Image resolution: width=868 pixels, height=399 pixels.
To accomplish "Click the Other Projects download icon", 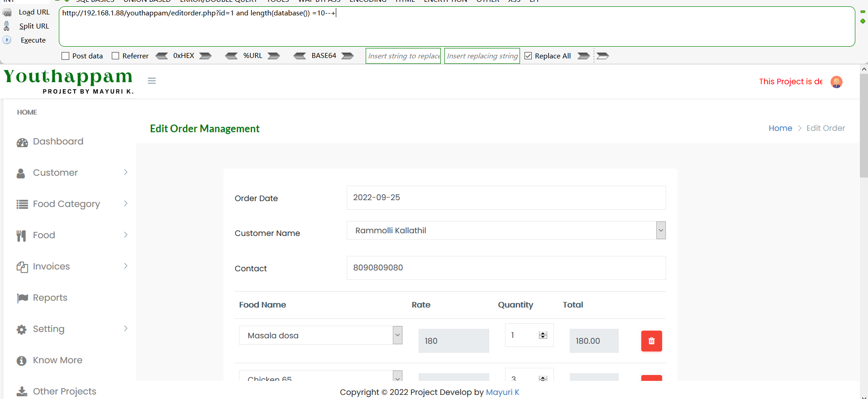I will coord(22,392).
